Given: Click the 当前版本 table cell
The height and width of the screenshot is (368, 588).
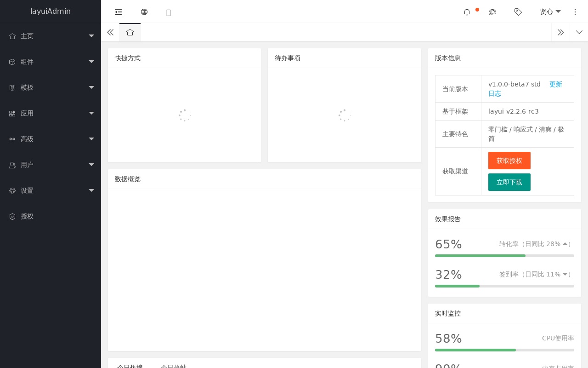Looking at the screenshot, I should pyautogui.click(x=458, y=89).
